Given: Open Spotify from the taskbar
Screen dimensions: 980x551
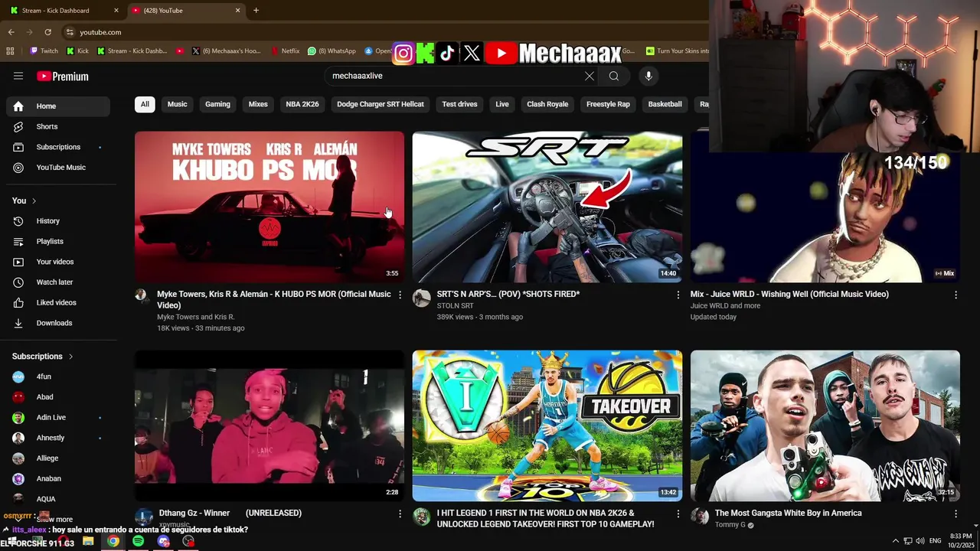Looking at the screenshot, I should [138, 541].
